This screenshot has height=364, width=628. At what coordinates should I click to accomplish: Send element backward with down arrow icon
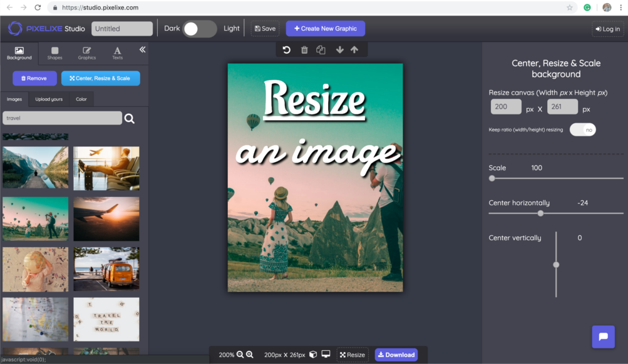tap(339, 49)
